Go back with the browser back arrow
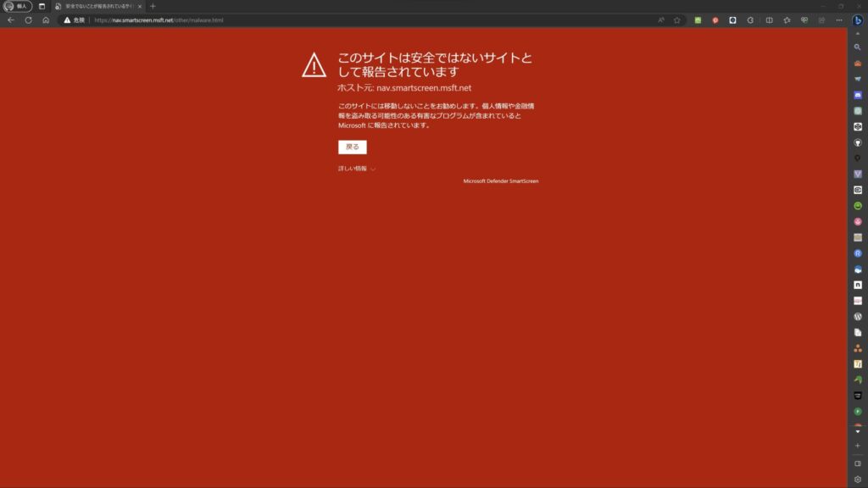Screen dimensions: 868x488 click(11, 20)
